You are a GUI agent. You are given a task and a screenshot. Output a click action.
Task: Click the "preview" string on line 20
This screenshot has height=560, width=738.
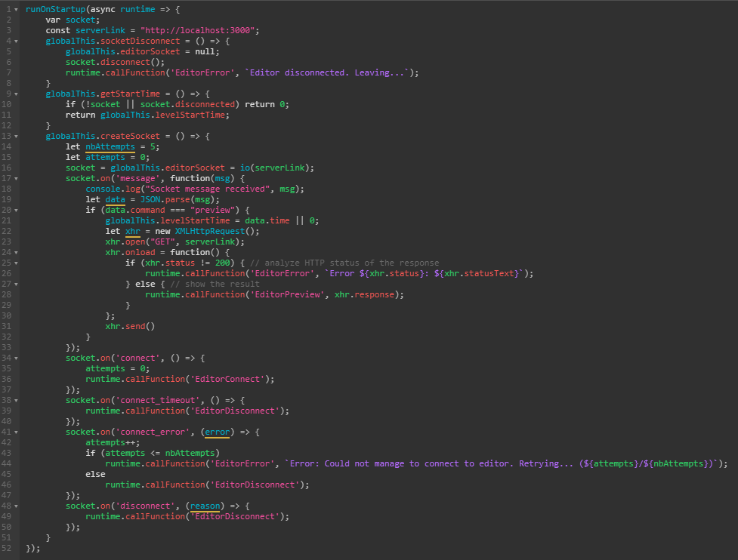click(215, 210)
